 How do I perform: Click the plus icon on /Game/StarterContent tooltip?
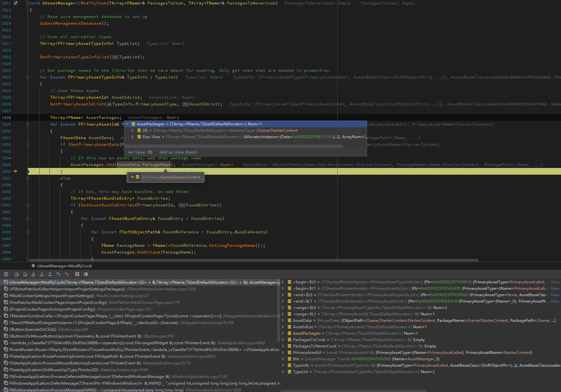tap(132, 177)
